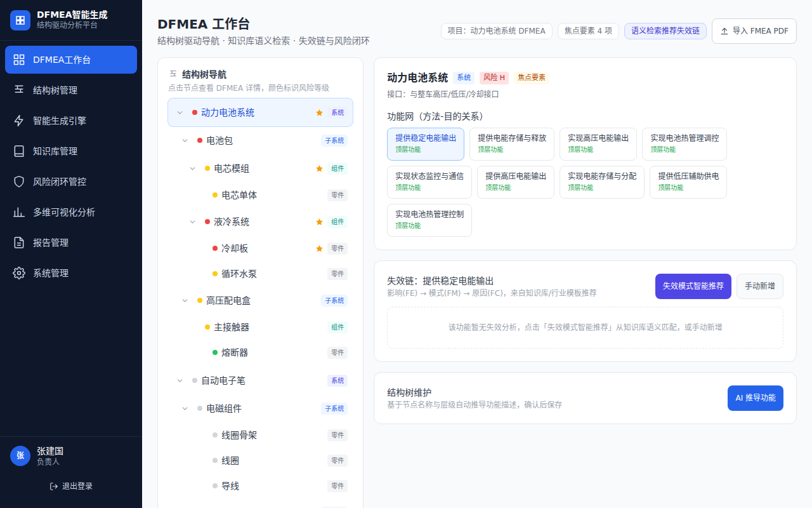Click the star icon on 液冷系统 row

pos(320,222)
